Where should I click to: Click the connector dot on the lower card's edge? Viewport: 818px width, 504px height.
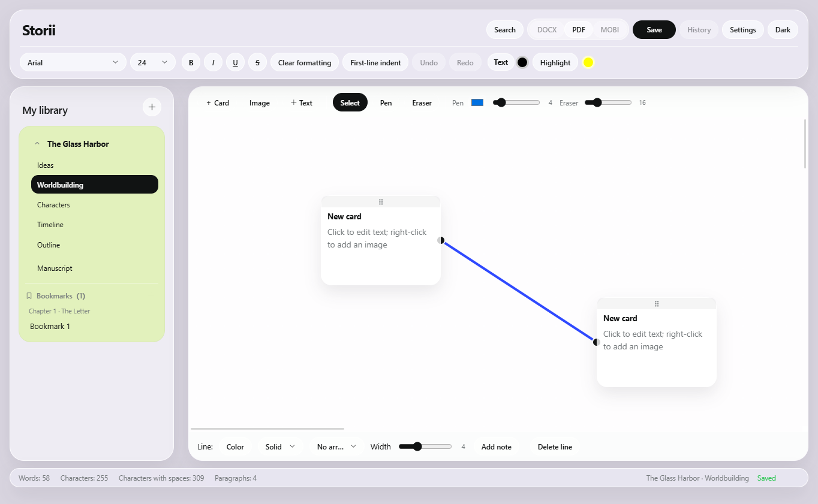click(x=597, y=342)
